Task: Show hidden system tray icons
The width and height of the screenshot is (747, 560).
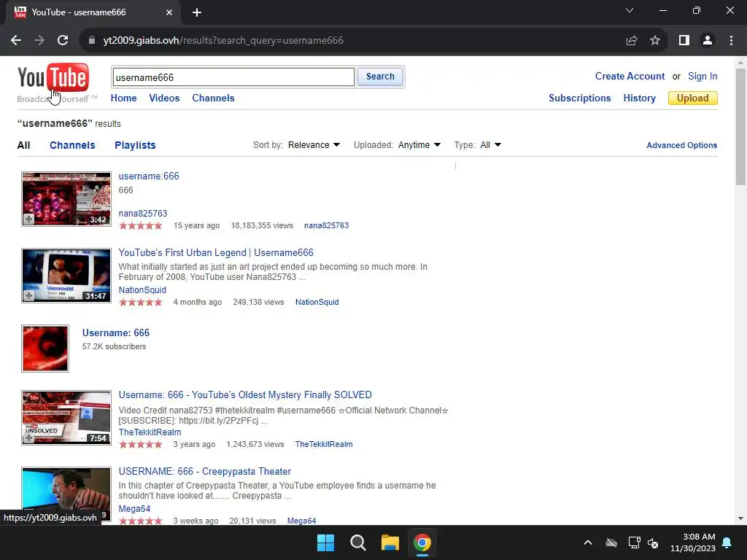Action: 588,542
